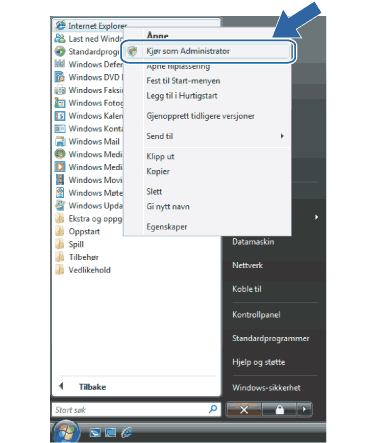Open the Spill folder icon
The image size is (374, 443).
60,244
